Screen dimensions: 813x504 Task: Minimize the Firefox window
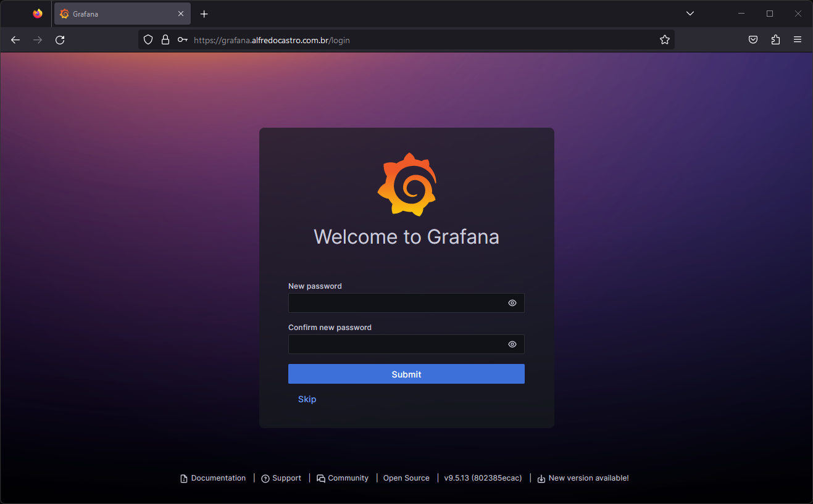pyautogui.click(x=741, y=14)
